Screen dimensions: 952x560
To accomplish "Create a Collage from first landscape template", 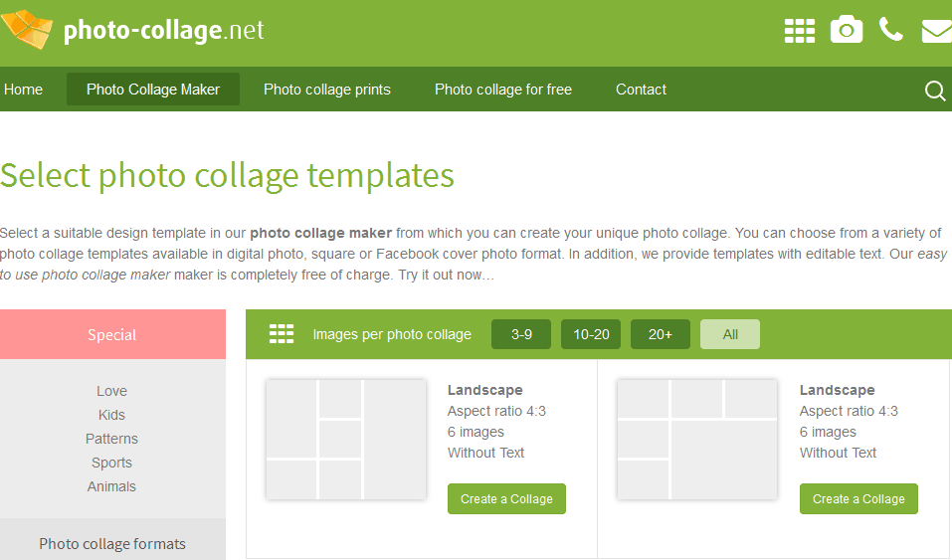I will pyautogui.click(x=506, y=498).
